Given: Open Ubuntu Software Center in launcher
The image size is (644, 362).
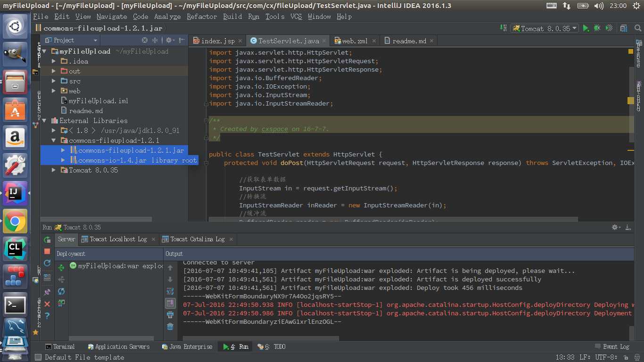Looking at the screenshot, I should pos(15,110).
